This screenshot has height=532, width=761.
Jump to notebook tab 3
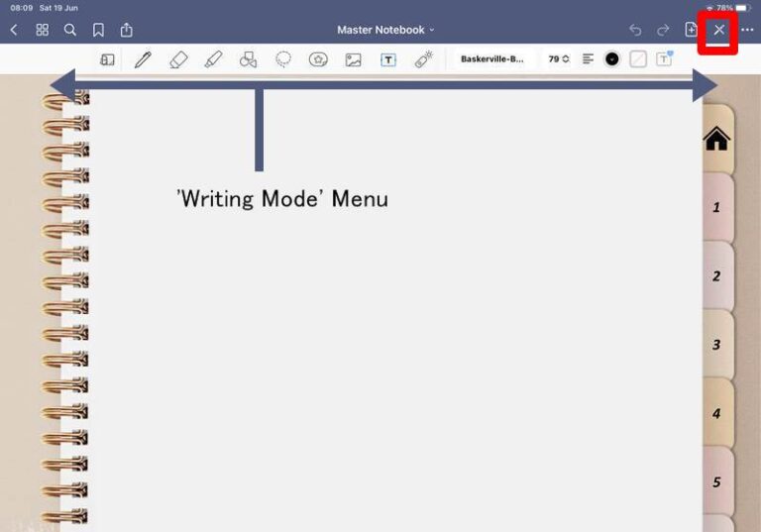tap(716, 345)
